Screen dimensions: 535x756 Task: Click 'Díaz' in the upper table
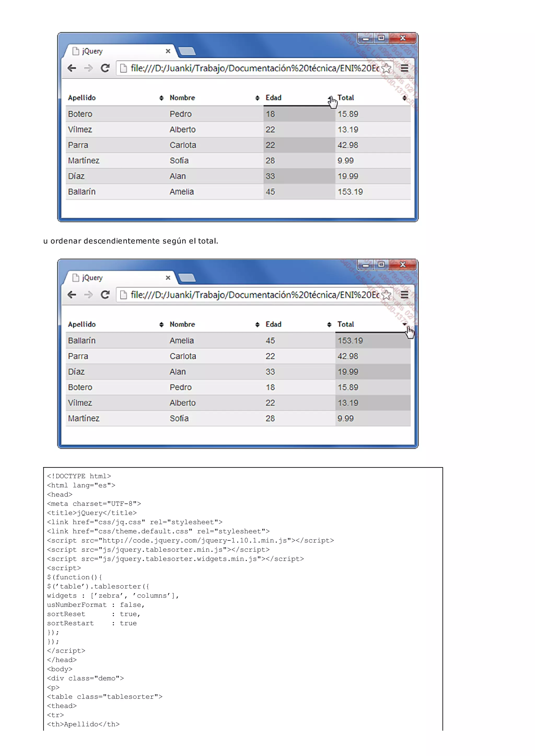[x=76, y=176]
